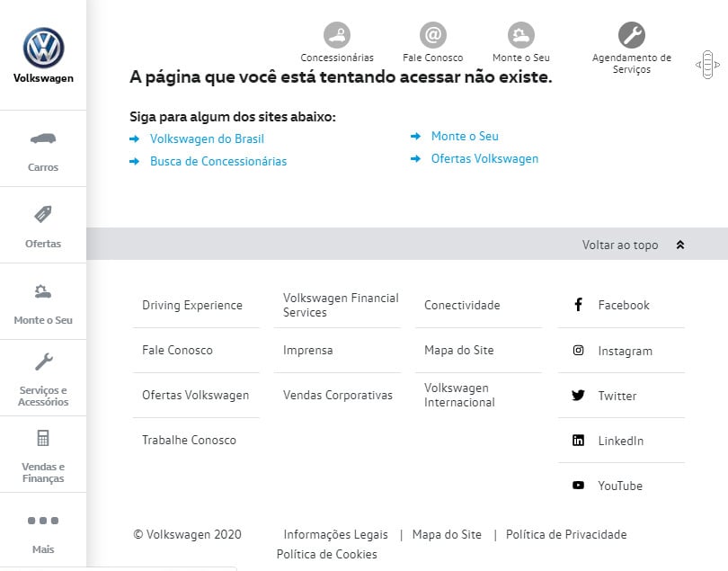Expand the Mais three-dots sidebar menu
This screenshot has width=728, height=571.
[43, 521]
